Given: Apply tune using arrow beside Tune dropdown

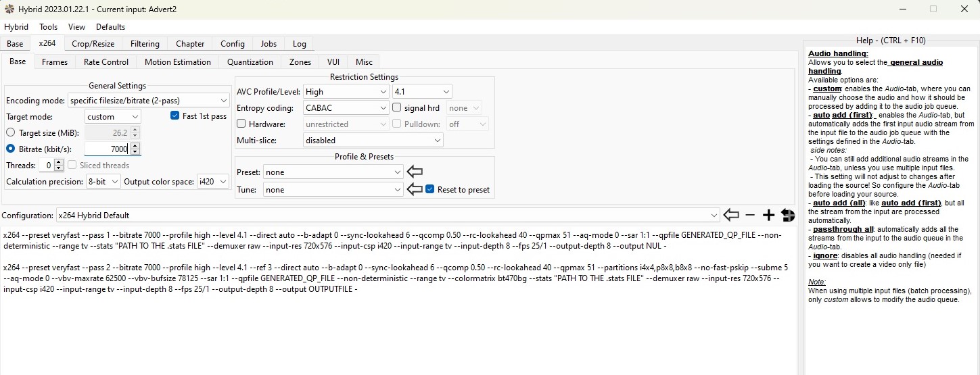Looking at the screenshot, I should (x=415, y=190).
